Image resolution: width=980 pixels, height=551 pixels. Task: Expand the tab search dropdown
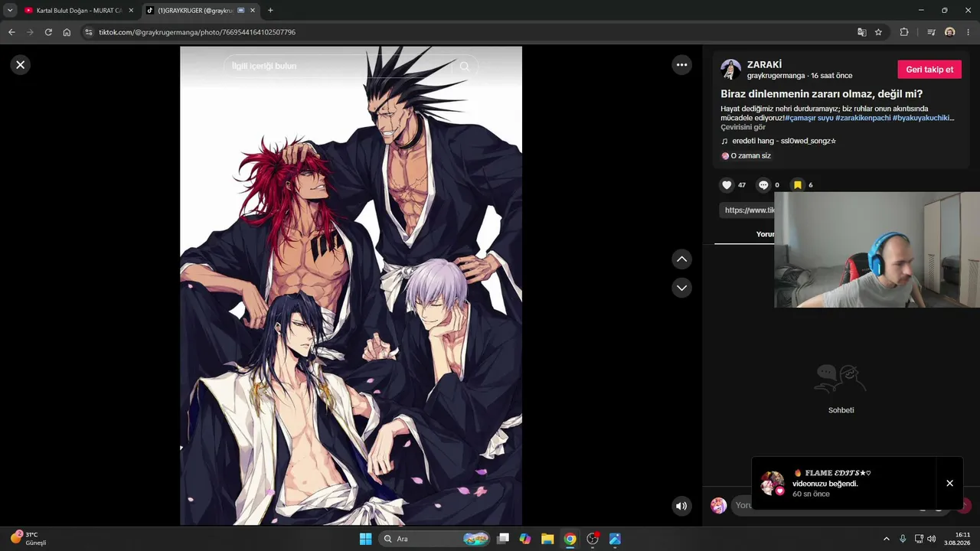[10, 11]
